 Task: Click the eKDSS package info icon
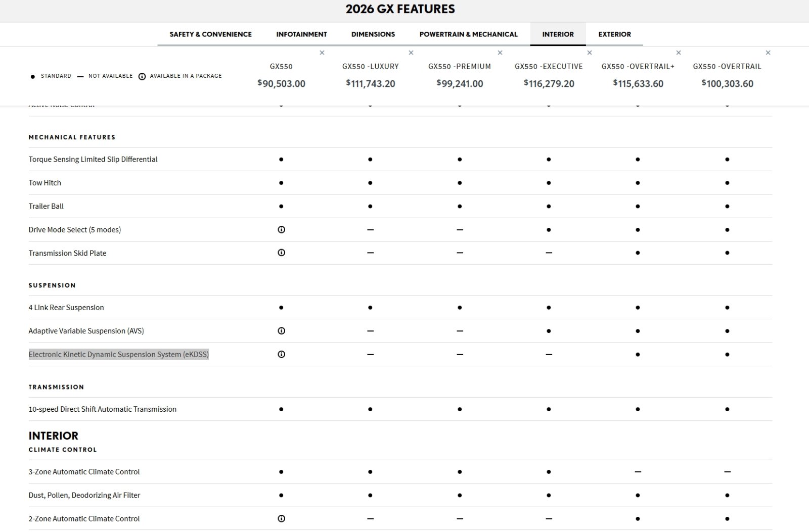pos(282,354)
